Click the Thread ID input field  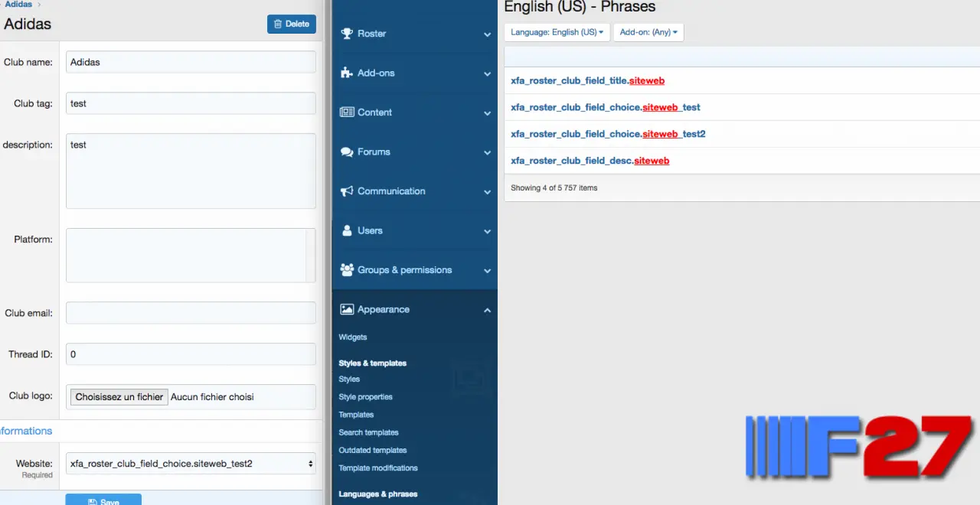[x=191, y=354]
